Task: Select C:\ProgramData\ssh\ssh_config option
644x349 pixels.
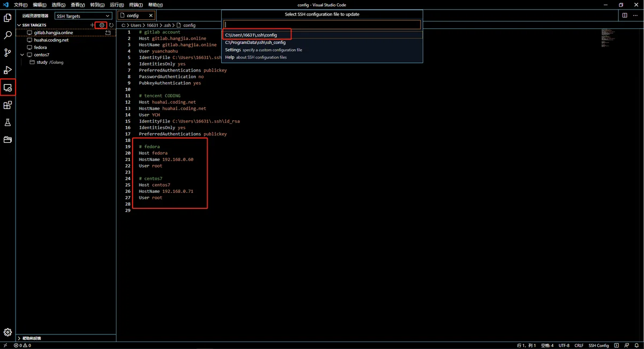Action: tap(255, 42)
